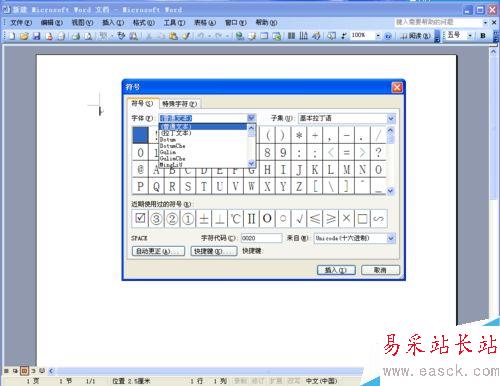Click the Word Help question icon
This screenshot has height=386, width=500.
388,36
